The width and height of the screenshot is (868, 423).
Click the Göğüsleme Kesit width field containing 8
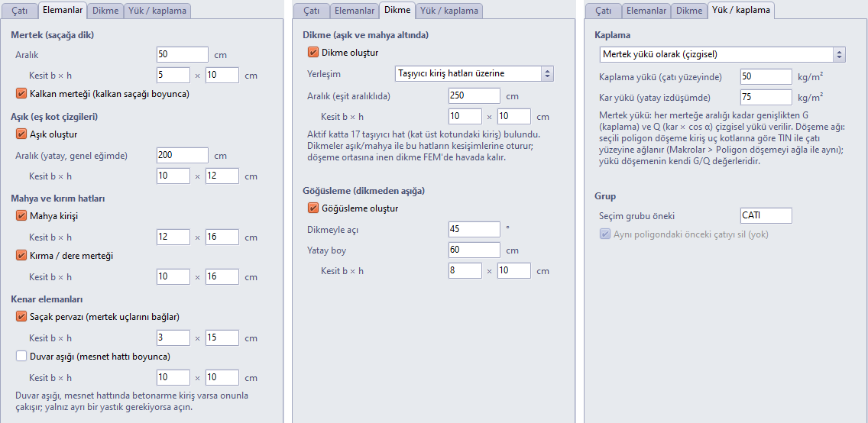(465, 270)
